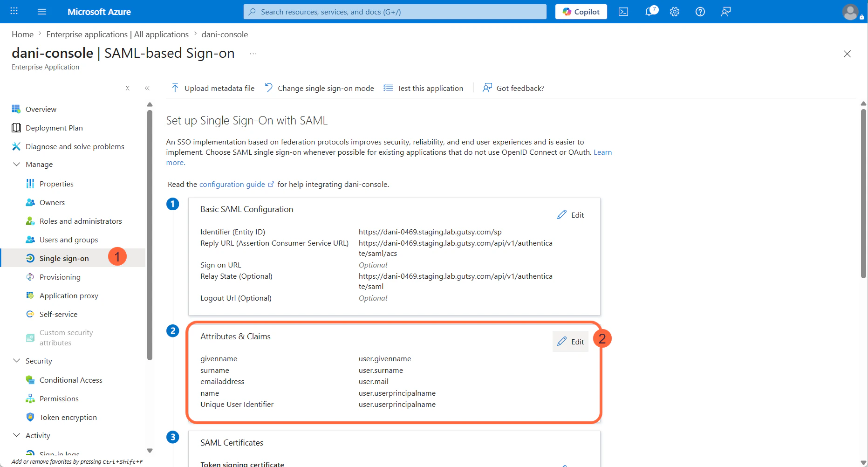
Task: Click the Permissions hierarchy icon
Action: click(30, 398)
